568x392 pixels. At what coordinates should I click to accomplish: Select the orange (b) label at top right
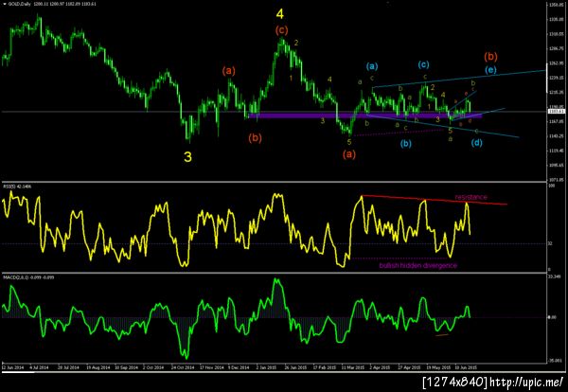pos(490,57)
